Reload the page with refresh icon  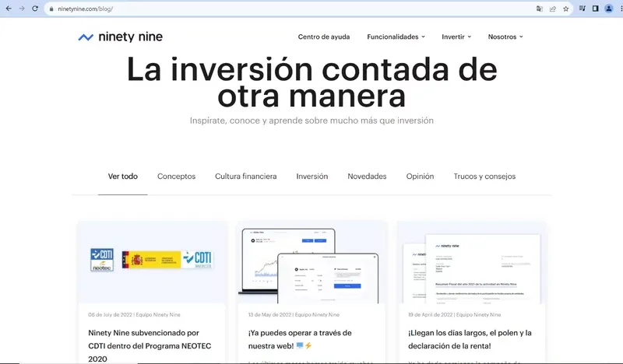point(35,9)
